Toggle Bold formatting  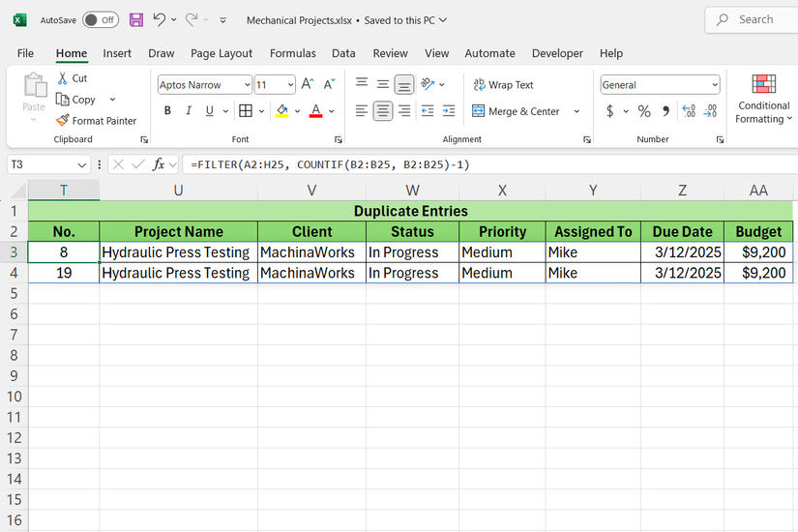(167, 111)
